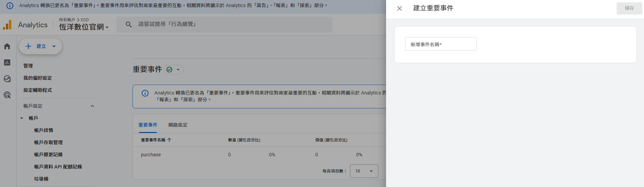Close the 建立重要事件 panel
The height and width of the screenshot is (187, 644).
click(400, 8)
